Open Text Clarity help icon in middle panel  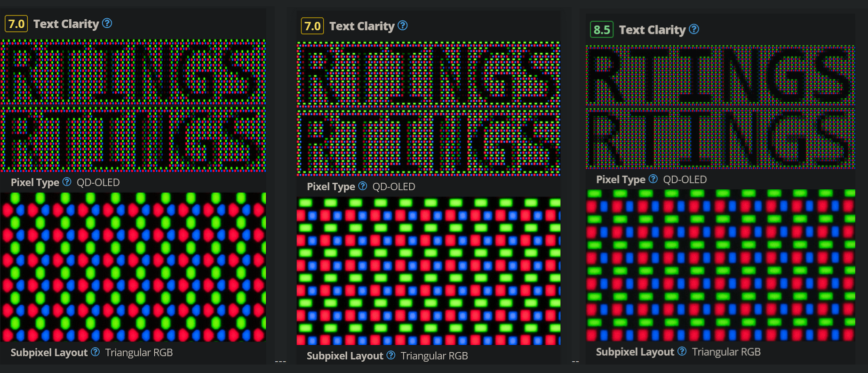coord(403,25)
